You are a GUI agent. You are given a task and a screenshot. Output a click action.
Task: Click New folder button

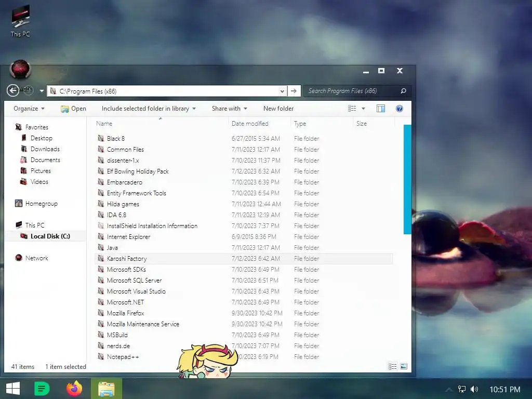tap(278, 109)
